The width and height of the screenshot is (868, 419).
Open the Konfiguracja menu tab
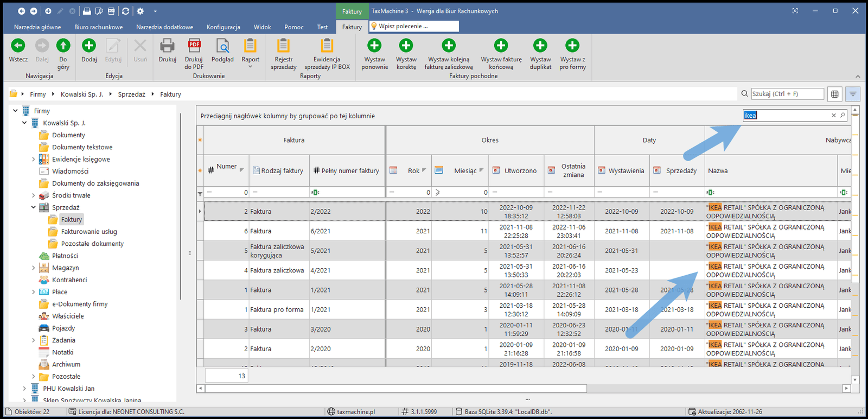223,27
